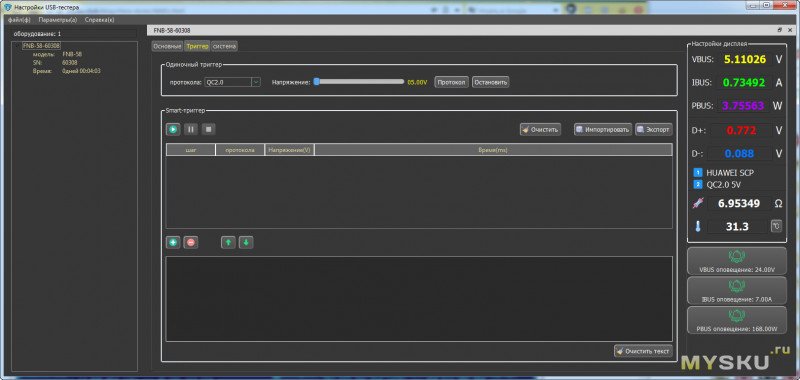Add a step with the green plus icon
The height and width of the screenshot is (380, 800).
pos(173,243)
